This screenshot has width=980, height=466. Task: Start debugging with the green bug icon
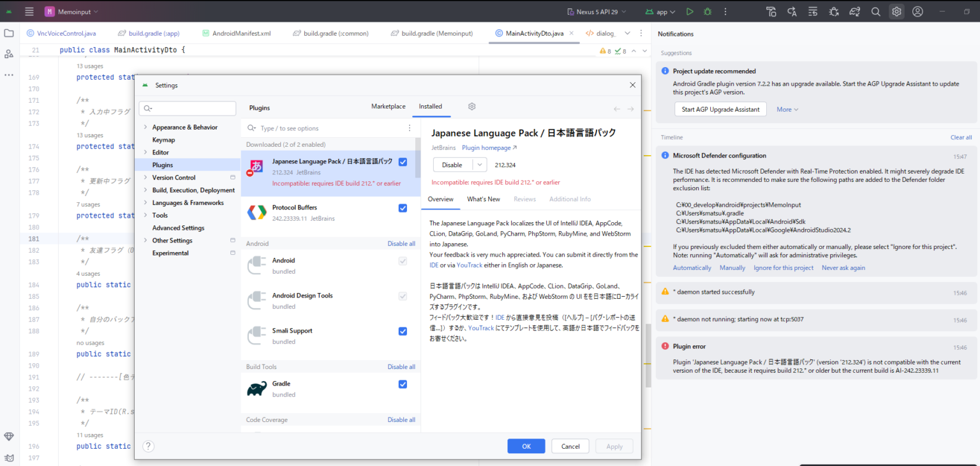pyautogui.click(x=708, y=11)
